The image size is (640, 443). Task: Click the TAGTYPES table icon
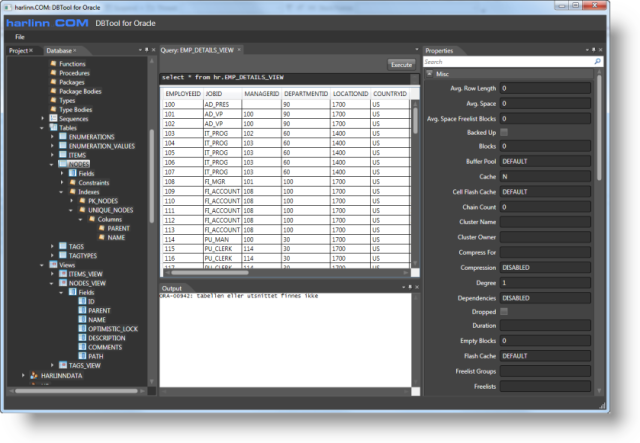(63, 255)
